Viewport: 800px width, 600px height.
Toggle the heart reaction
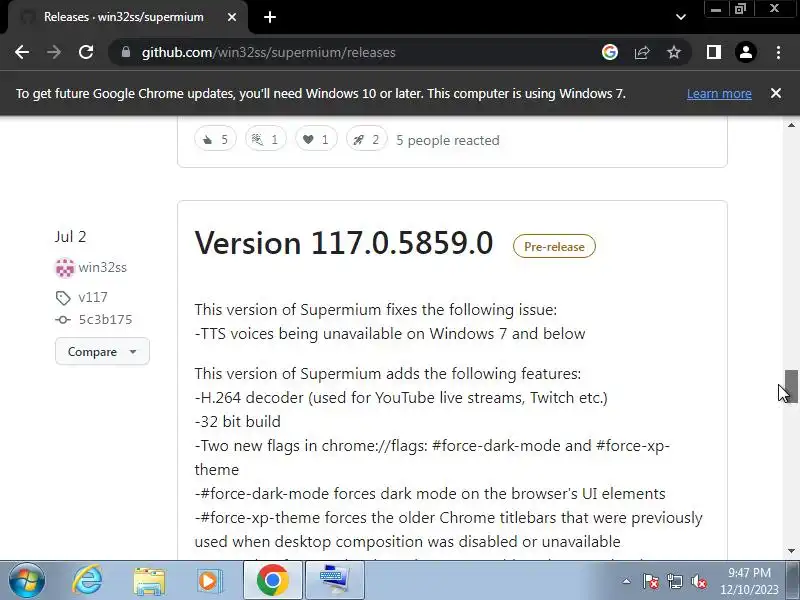pyautogui.click(x=316, y=139)
